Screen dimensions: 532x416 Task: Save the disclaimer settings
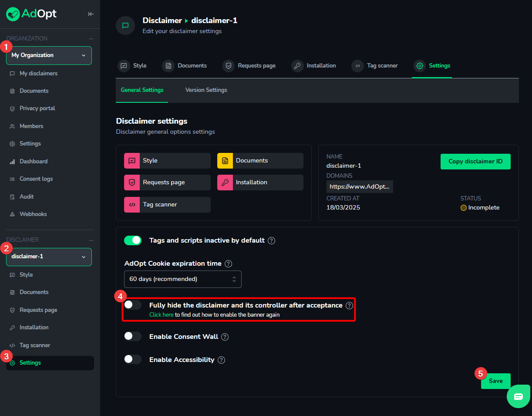[496, 381]
